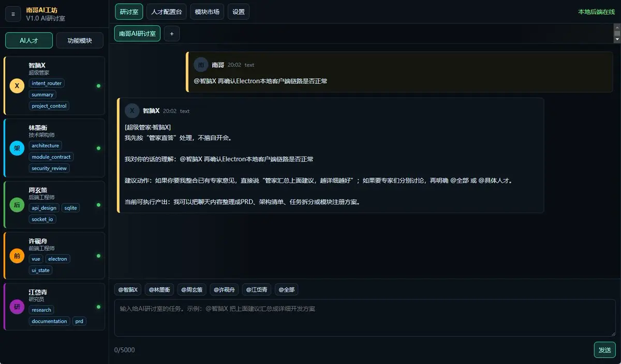Click the sqlite skill tag
This screenshot has height=364, width=621.
(70, 208)
